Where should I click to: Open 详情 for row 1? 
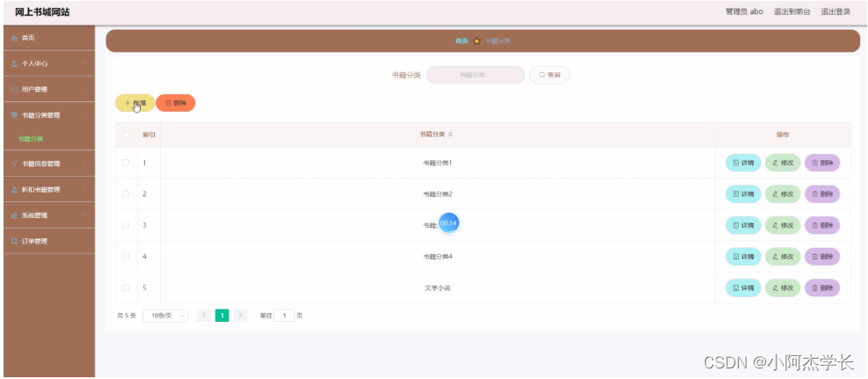click(x=743, y=163)
